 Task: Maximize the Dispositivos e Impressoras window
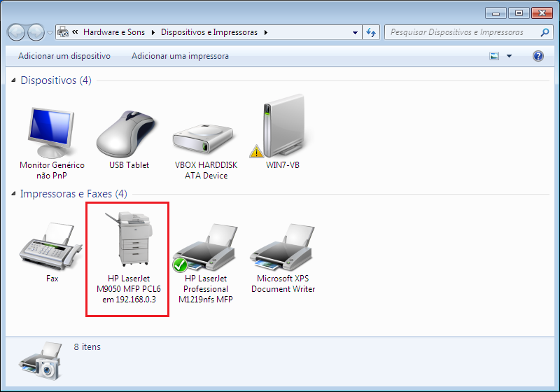click(x=519, y=13)
